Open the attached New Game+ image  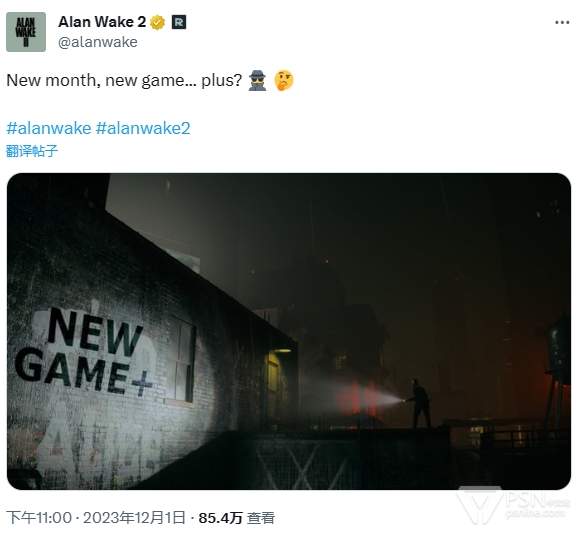coord(289,331)
